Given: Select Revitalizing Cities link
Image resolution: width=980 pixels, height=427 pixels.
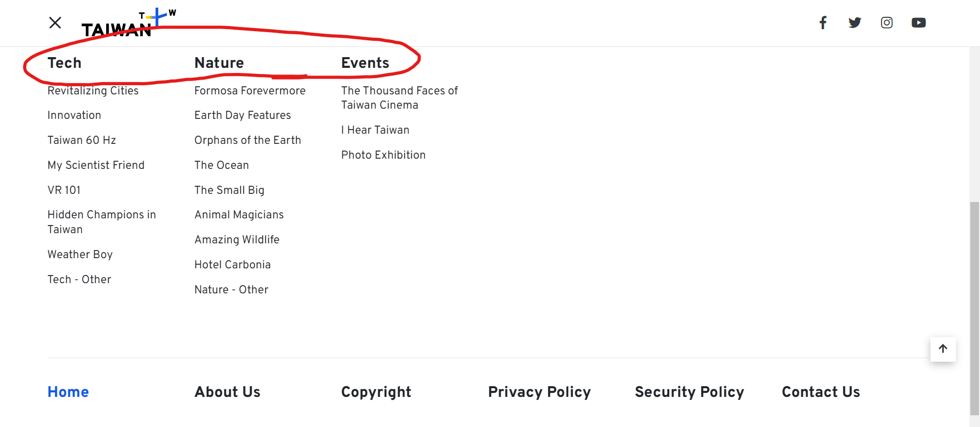Looking at the screenshot, I should tap(93, 90).
